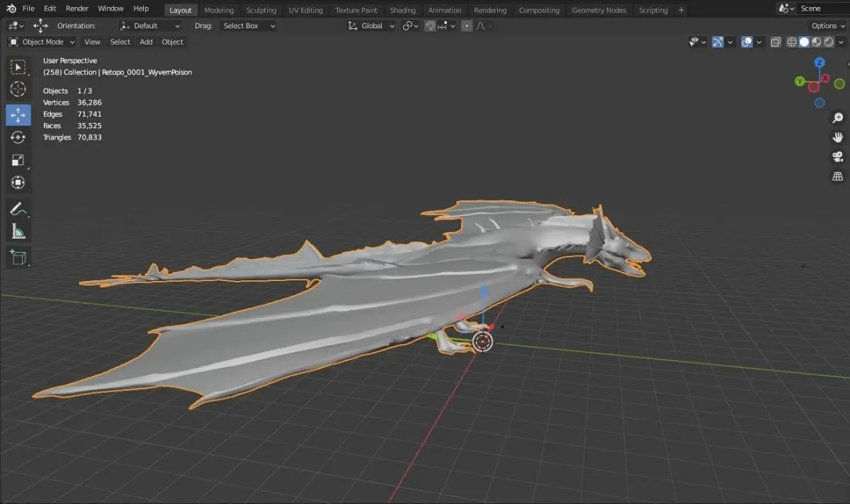Click the 3D cursor in the viewport
This screenshot has width=850, height=504.
point(483,342)
